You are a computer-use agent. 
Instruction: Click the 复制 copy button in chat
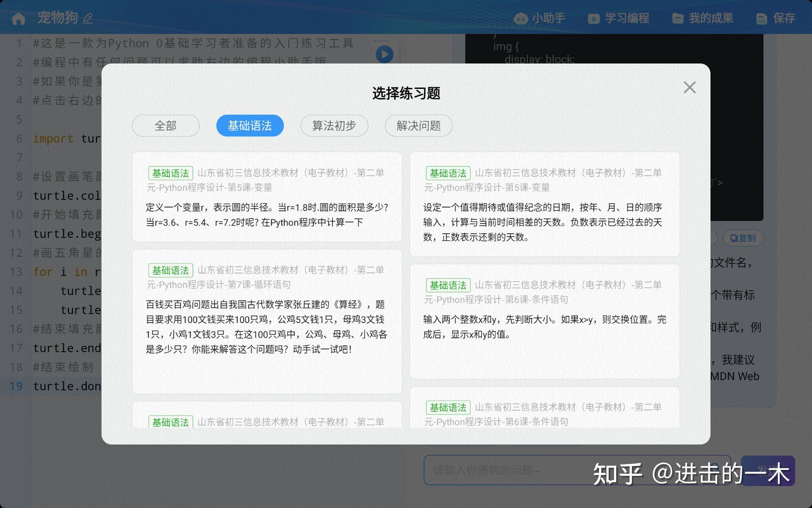point(743,238)
